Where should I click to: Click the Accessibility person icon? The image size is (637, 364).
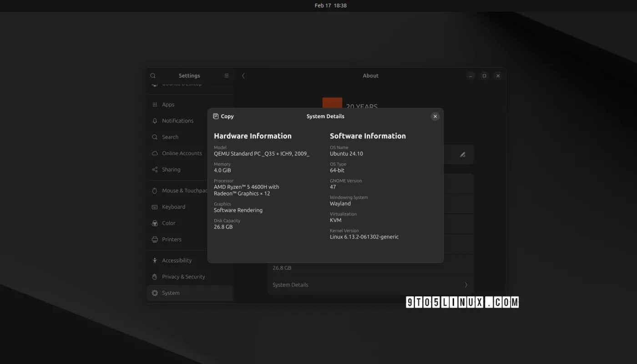point(155,261)
